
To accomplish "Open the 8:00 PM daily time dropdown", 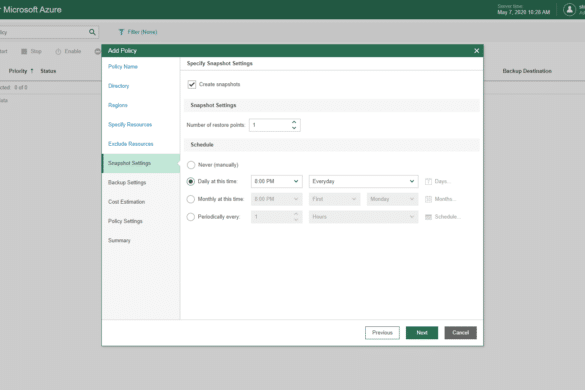I will coord(276,181).
